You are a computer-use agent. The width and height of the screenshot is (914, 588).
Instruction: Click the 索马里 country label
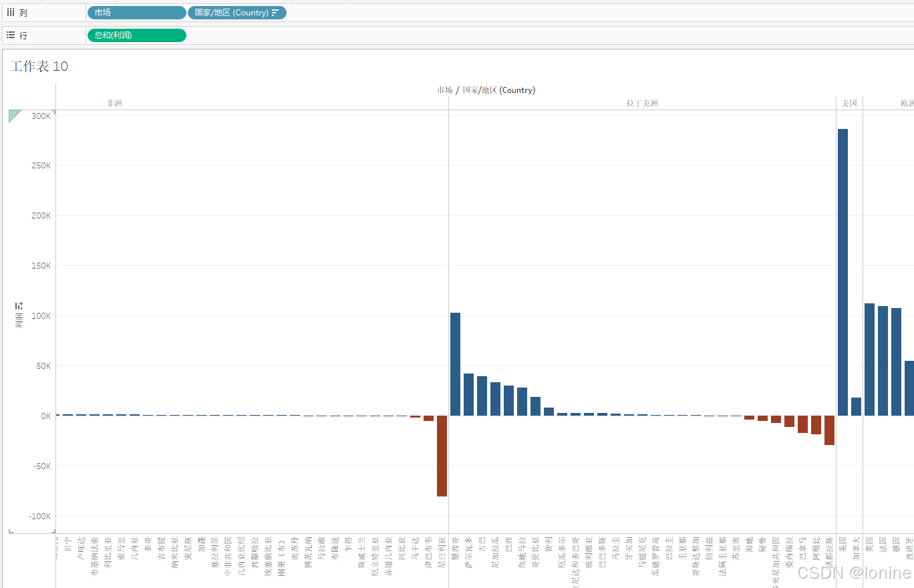(x=121, y=548)
